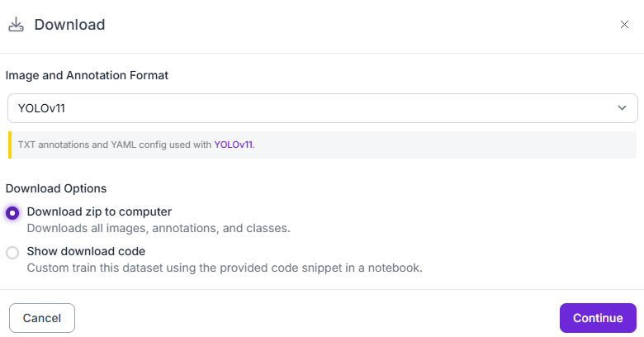Click the "Custom train this dataset" description

tap(225, 268)
